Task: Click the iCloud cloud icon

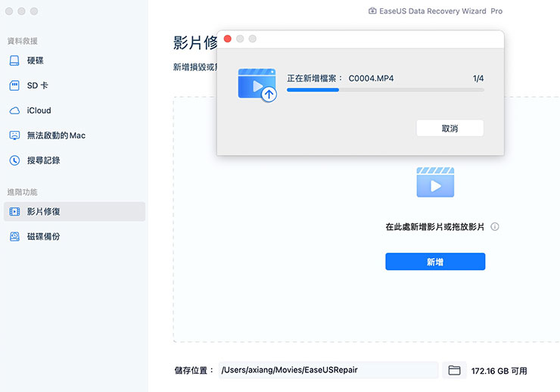Action: click(14, 110)
